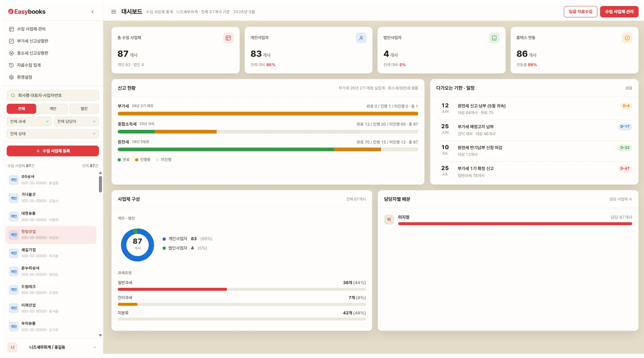Viewport: 644px width, 358px height.
Task: Expand the 전체 담당자 dropdown
Action: (x=77, y=121)
